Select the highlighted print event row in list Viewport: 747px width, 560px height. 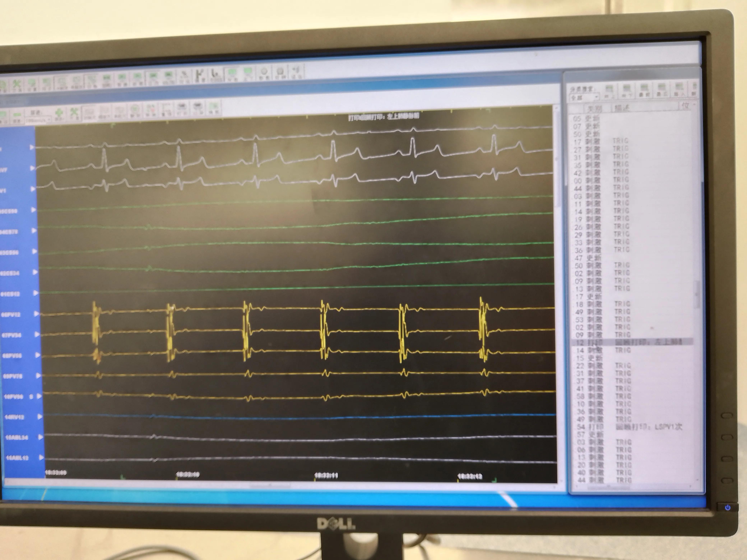[x=632, y=342]
